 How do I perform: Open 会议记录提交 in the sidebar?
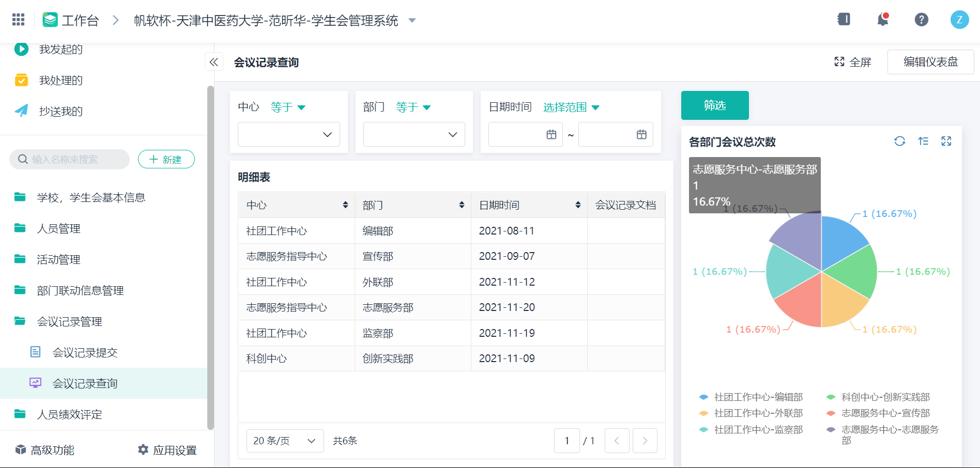(85, 352)
